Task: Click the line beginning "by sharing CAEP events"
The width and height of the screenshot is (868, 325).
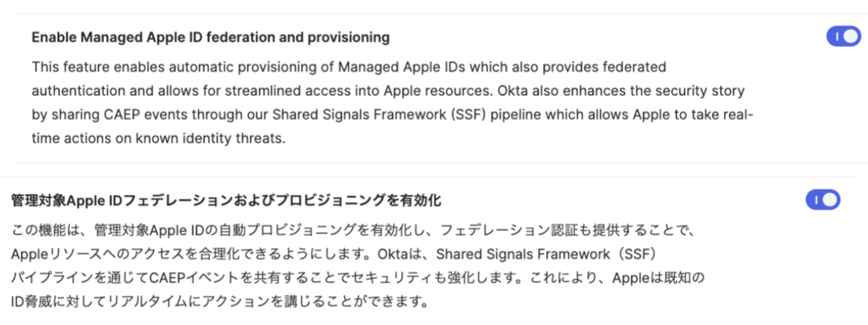Action: (x=392, y=115)
